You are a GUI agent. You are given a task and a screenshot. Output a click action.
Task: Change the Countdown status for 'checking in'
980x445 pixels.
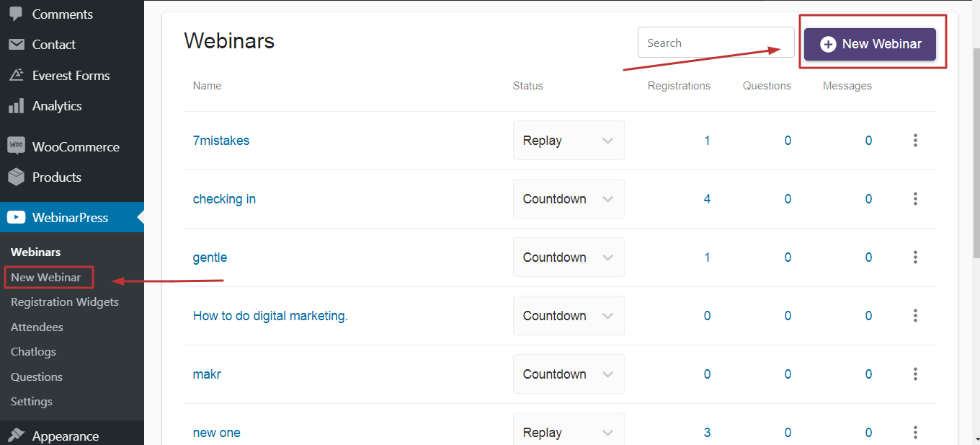point(569,198)
